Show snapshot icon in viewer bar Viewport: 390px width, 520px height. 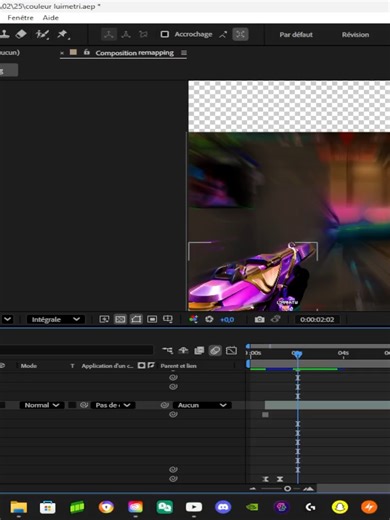point(275,319)
